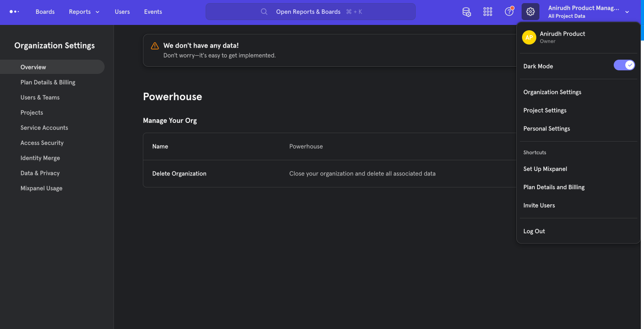This screenshot has width=644, height=329.
Task: Open Access Security in the sidebar
Action: pos(52,143)
